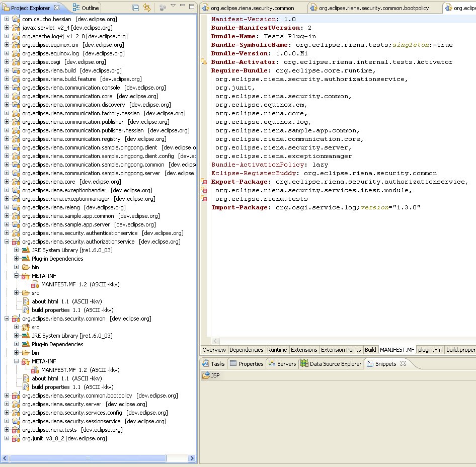
Task: Switch to the Dependencies manifest tab
Action: [246, 350]
